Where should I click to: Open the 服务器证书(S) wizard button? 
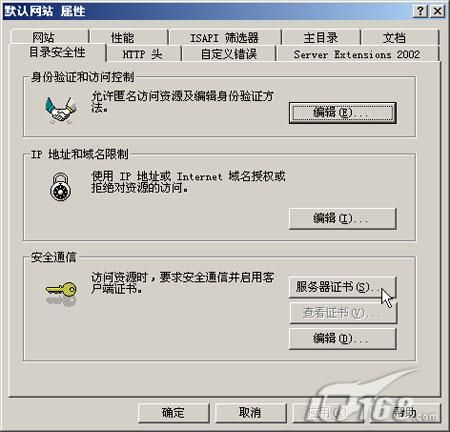point(343,287)
